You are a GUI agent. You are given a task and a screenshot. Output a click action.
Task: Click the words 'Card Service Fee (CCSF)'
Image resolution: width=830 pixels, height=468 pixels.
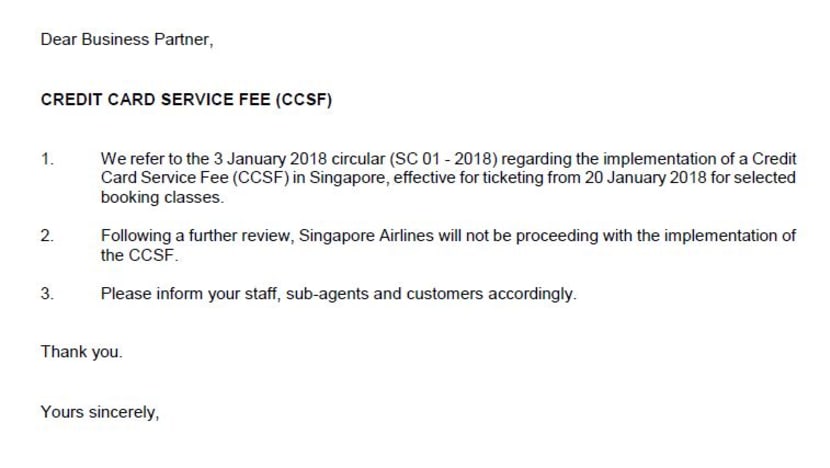pyautogui.click(x=195, y=178)
